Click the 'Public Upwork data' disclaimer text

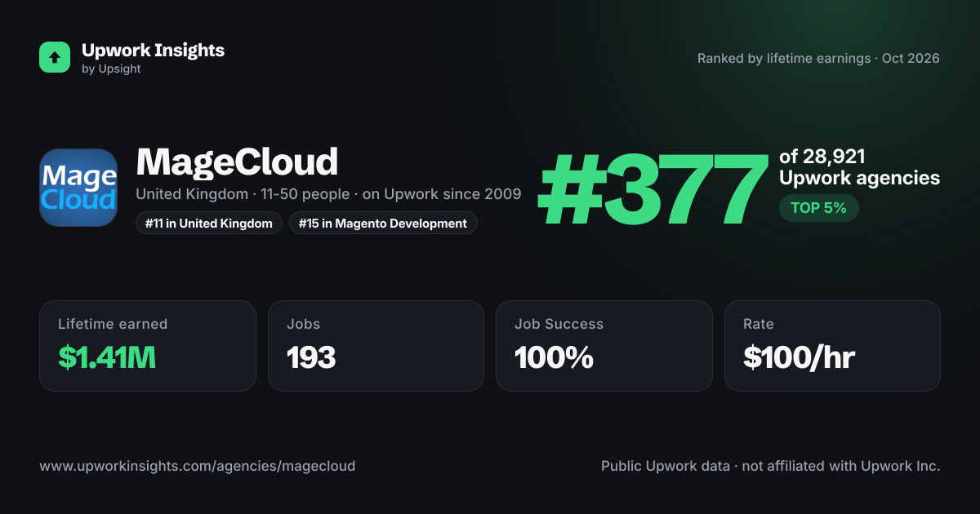point(771,467)
